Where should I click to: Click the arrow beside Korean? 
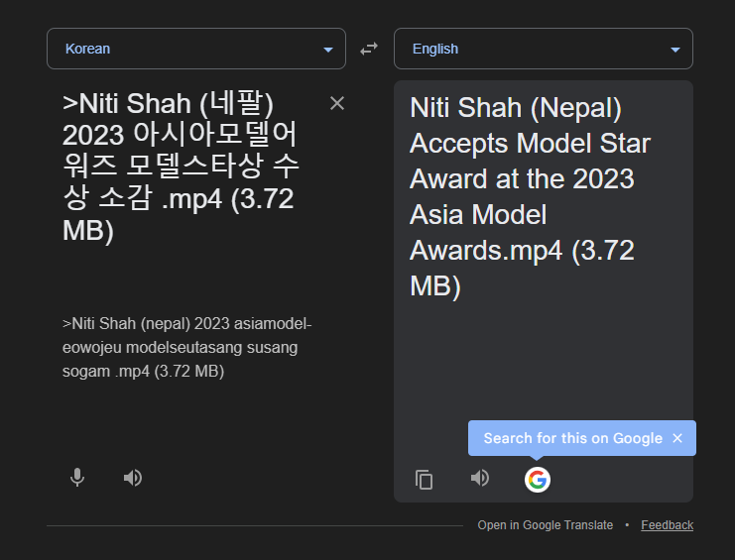[x=328, y=50]
